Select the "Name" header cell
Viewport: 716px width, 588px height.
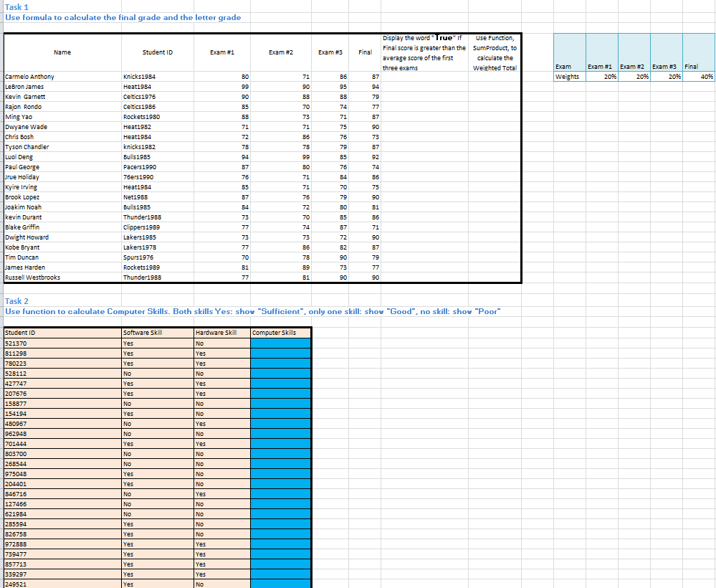[62, 52]
